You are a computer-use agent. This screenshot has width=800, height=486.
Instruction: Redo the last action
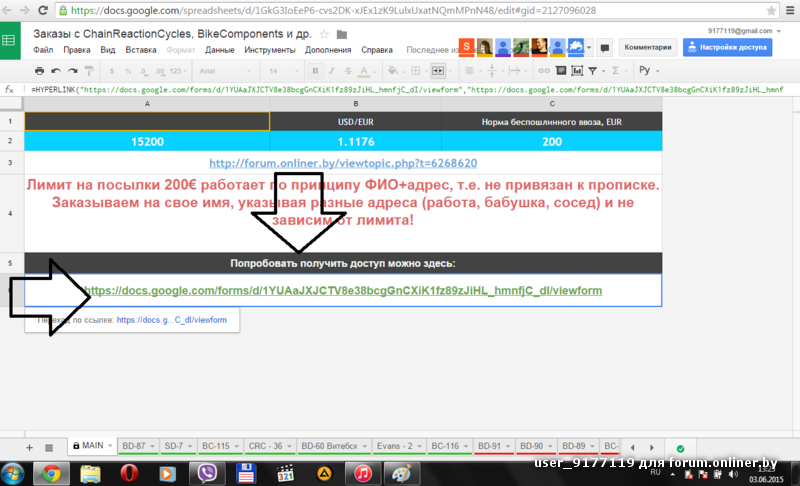73,71
